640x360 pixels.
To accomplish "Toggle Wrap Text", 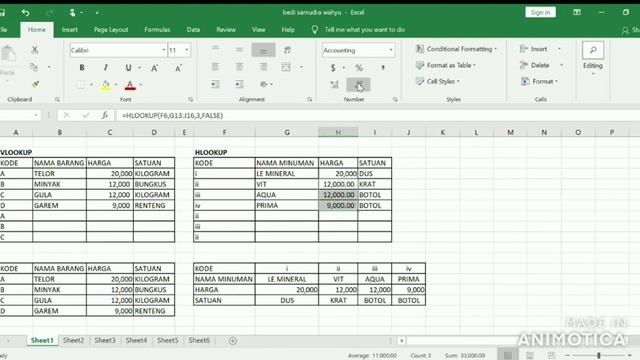I will pos(287,50).
